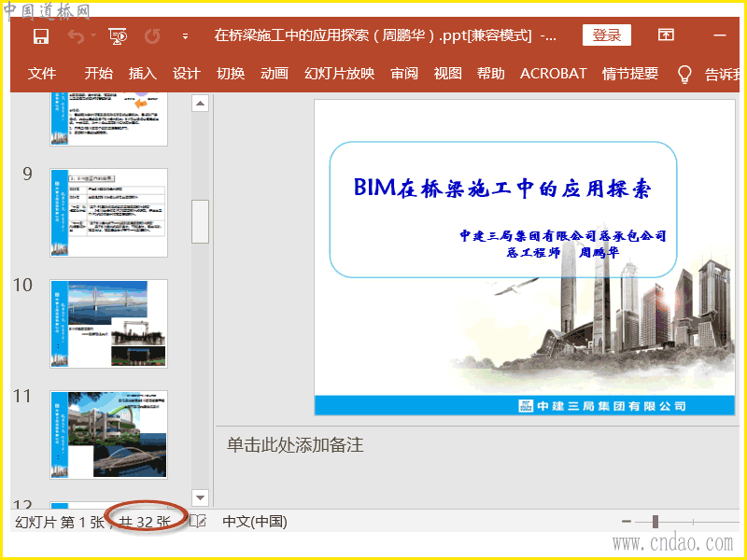Click the zoom slider handle
This screenshot has width=747, height=560.
tap(655, 522)
